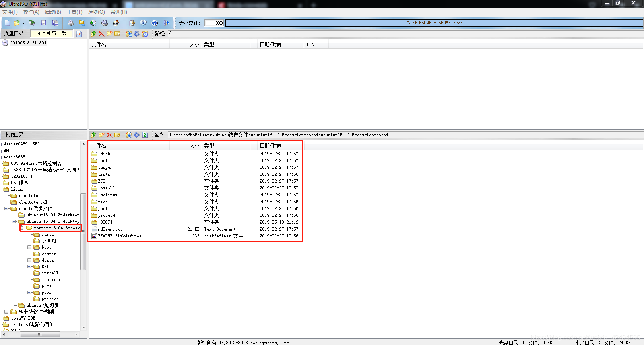Click the disc pane Set Boot File icon
The height and width of the screenshot is (345, 644).
coord(145,34)
